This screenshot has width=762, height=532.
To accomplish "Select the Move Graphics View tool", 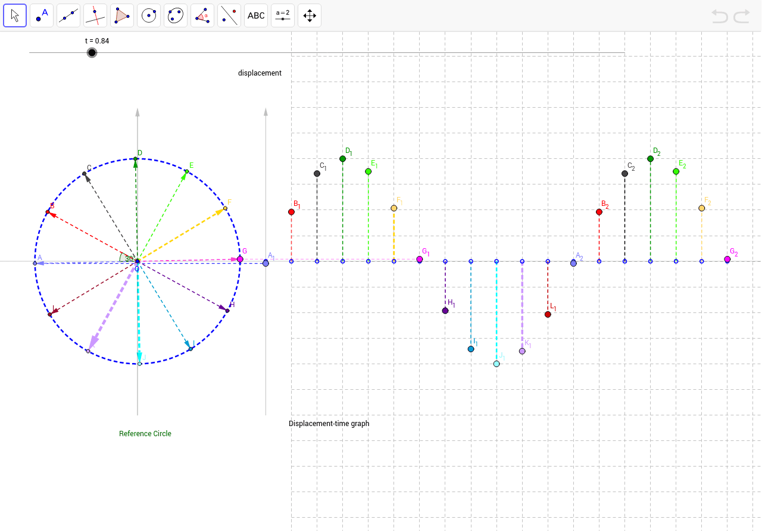I will 309,15.
